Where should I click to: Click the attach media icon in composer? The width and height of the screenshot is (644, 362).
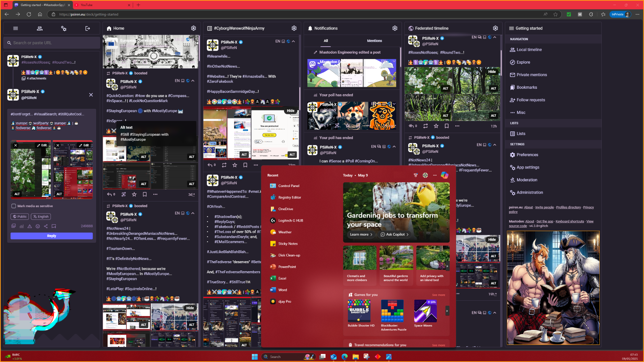pyautogui.click(x=13, y=226)
